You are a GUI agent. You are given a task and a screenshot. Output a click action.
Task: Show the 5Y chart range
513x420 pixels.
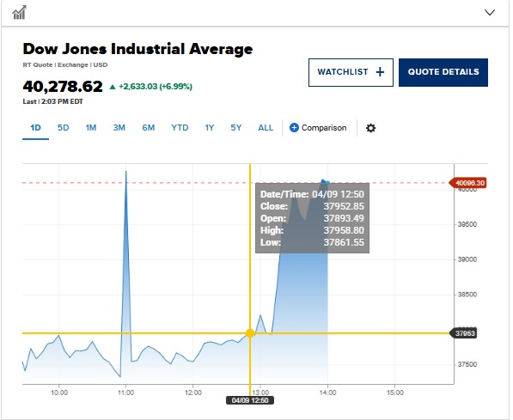[236, 128]
